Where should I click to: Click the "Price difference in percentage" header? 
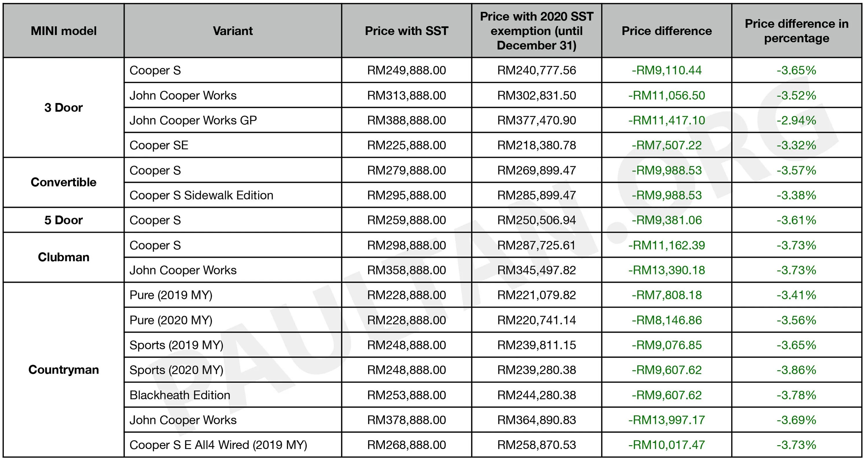pyautogui.click(x=796, y=31)
